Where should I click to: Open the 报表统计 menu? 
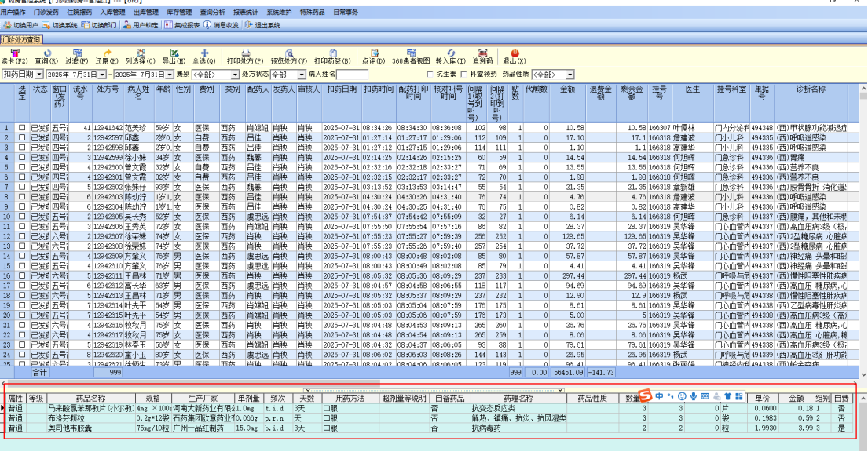click(246, 12)
